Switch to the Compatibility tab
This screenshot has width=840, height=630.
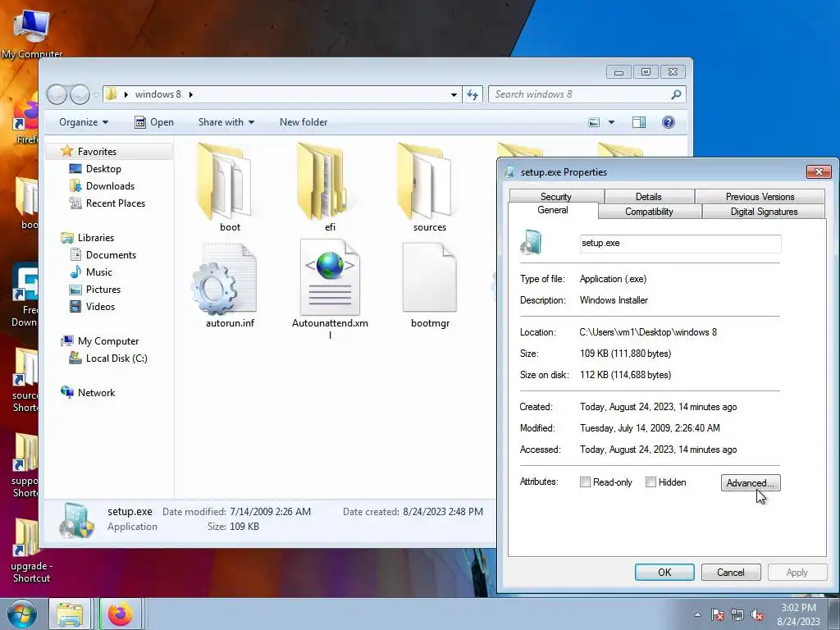(x=650, y=212)
